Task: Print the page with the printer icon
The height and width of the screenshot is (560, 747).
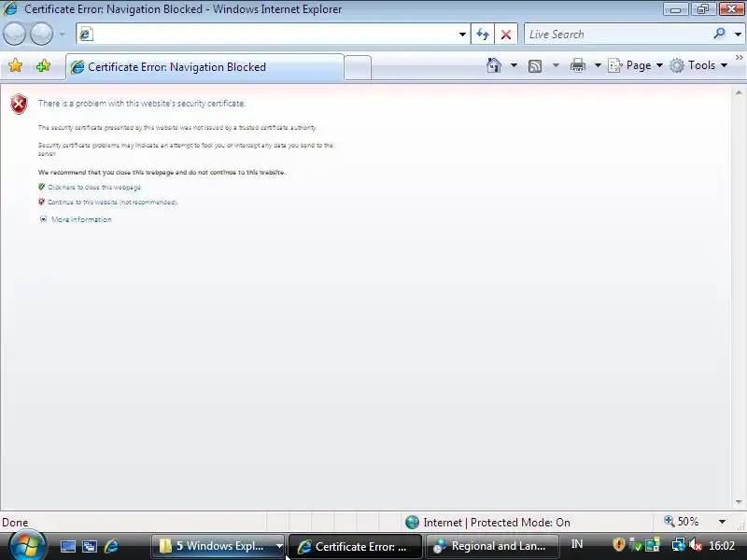Action: point(578,65)
